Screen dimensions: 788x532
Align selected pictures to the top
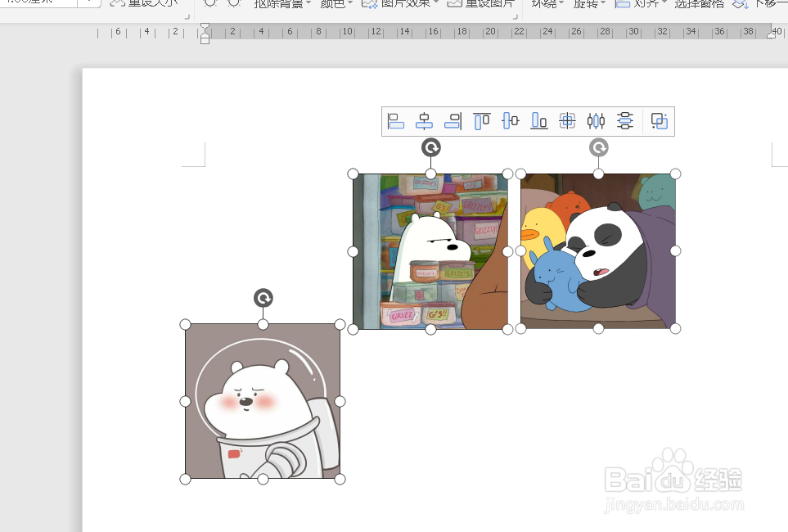481,121
